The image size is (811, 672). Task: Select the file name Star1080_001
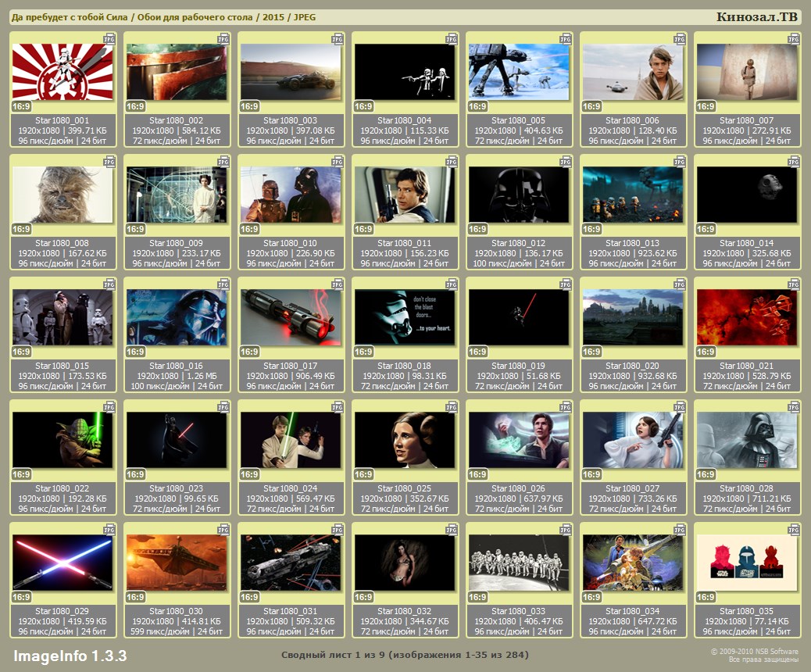pyautogui.click(x=62, y=120)
